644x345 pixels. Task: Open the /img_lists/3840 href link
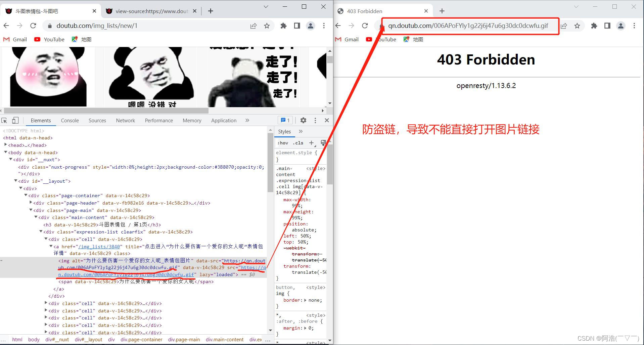(x=99, y=247)
